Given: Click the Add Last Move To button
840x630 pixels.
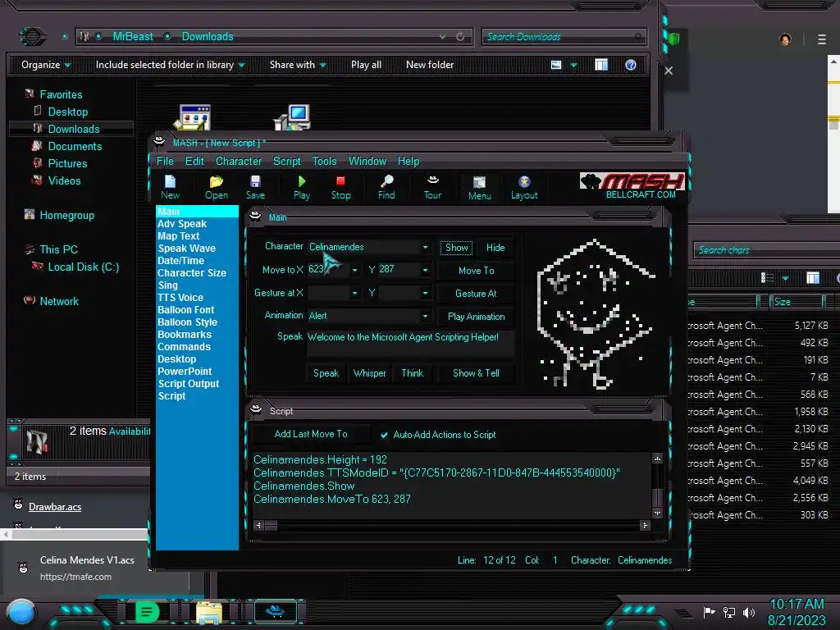Looking at the screenshot, I should click(x=311, y=434).
